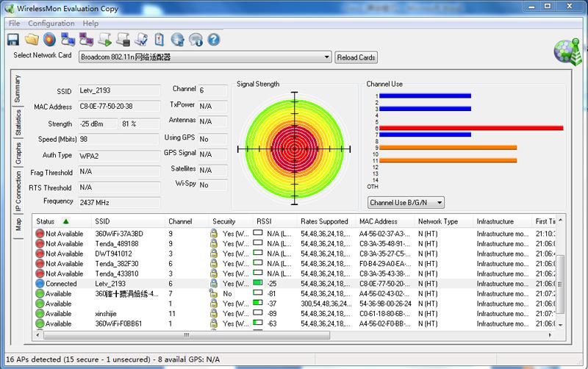588x369 pixels.
Task: Click the globe toolbar icon
Action: [x=177, y=39]
